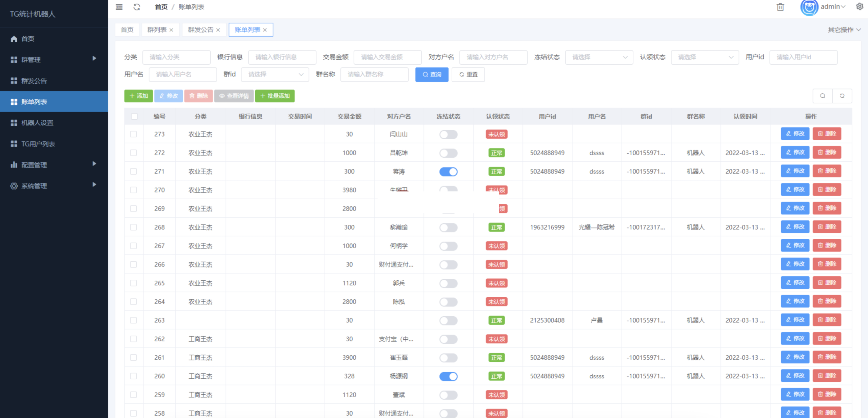
Task: Disable freeze toggle for record 260
Action: tap(448, 376)
